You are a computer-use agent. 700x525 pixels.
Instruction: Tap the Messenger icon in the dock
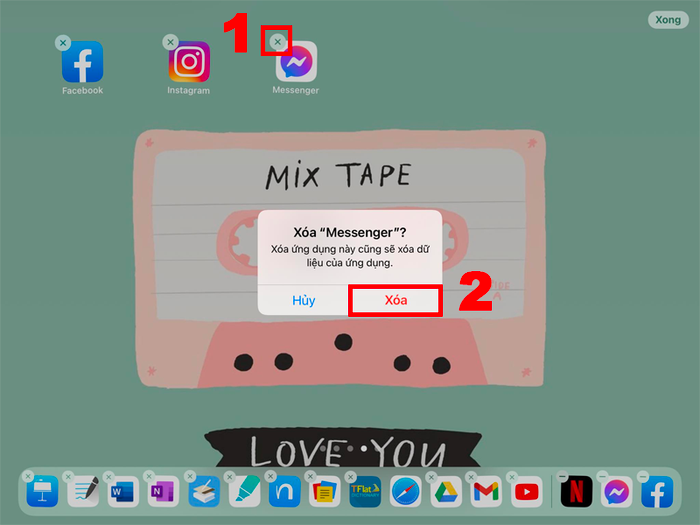(617, 491)
